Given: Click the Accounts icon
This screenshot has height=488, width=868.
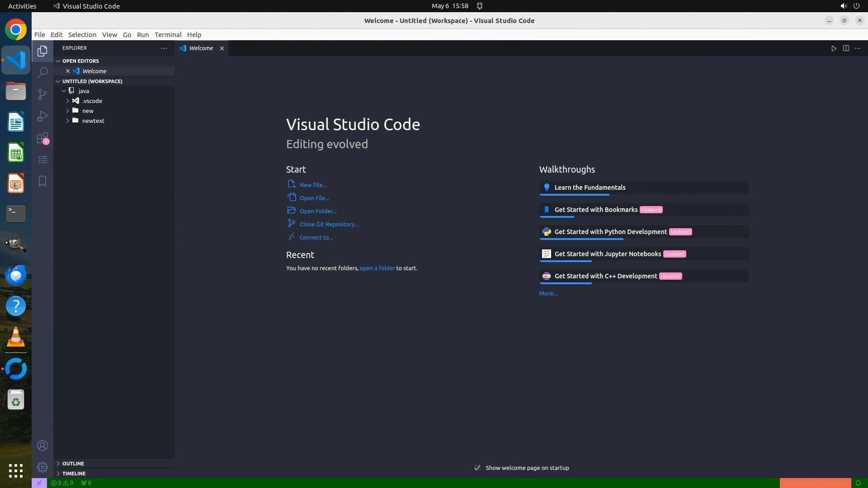Looking at the screenshot, I should 42,446.
